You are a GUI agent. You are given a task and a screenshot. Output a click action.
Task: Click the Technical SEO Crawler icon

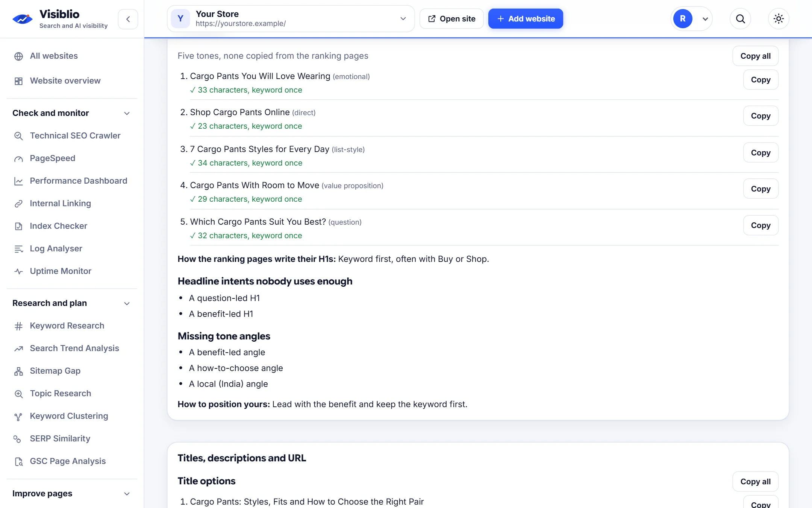[x=18, y=136]
